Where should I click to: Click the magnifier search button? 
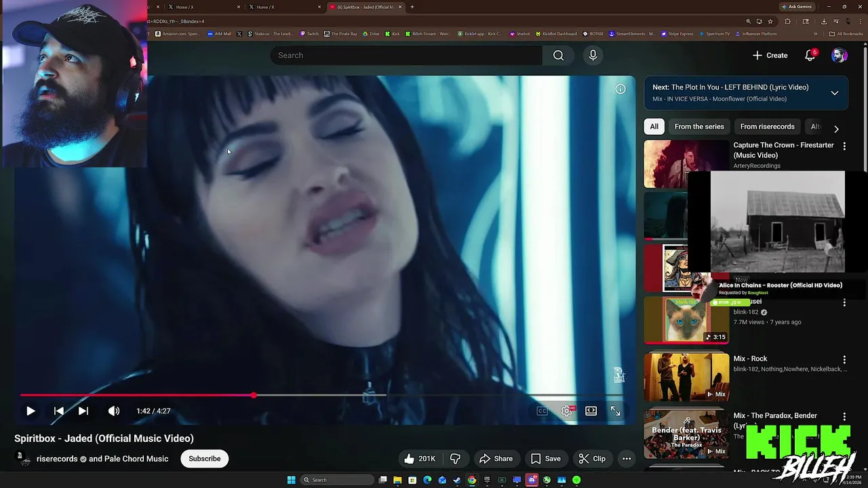click(558, 55)
